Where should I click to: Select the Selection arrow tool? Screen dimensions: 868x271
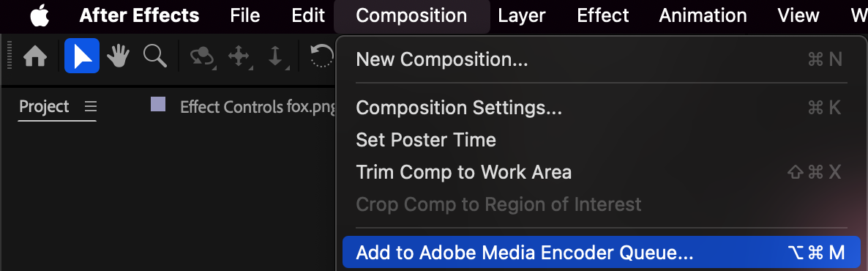pyautogui.click(x=82, y=56)
